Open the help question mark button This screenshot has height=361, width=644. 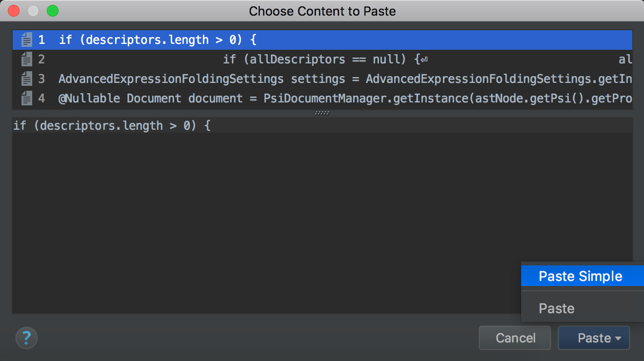26,338
